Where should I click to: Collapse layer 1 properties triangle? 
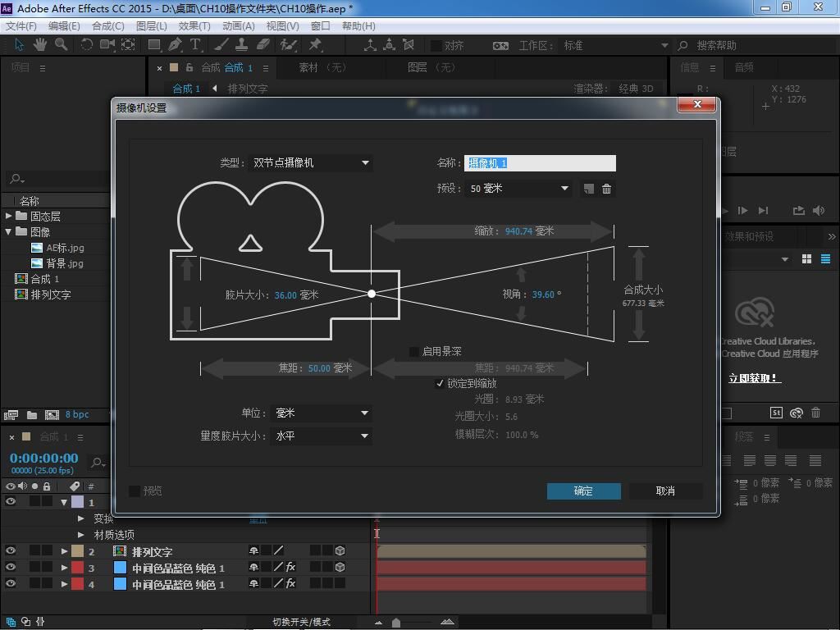(x=64, y=502)
